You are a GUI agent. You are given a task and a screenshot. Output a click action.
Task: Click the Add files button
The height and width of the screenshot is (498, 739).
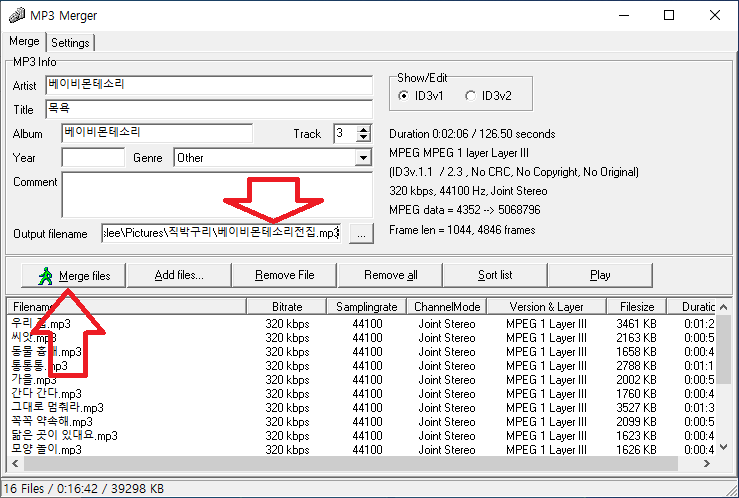[179, 275]
